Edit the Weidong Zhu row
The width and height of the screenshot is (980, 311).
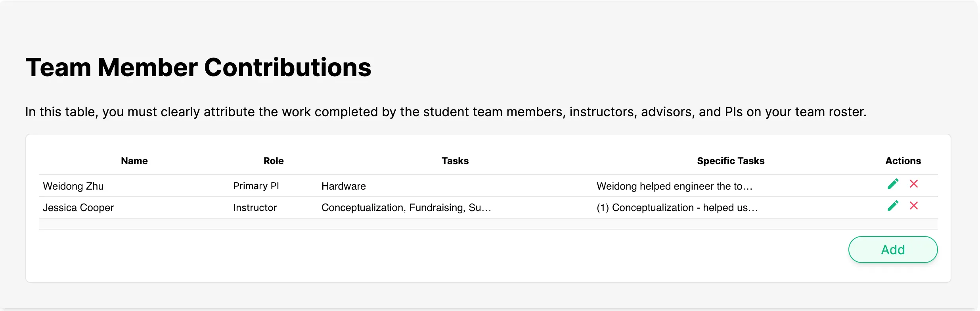[x=893, y=184]
